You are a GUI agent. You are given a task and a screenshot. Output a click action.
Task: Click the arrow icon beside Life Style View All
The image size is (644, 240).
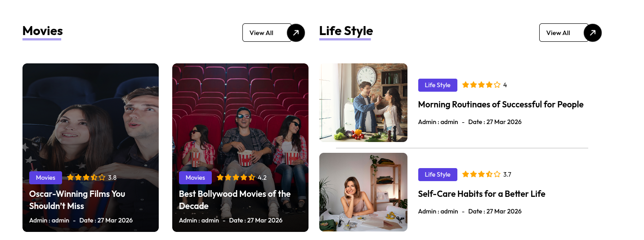pos(593,33)
